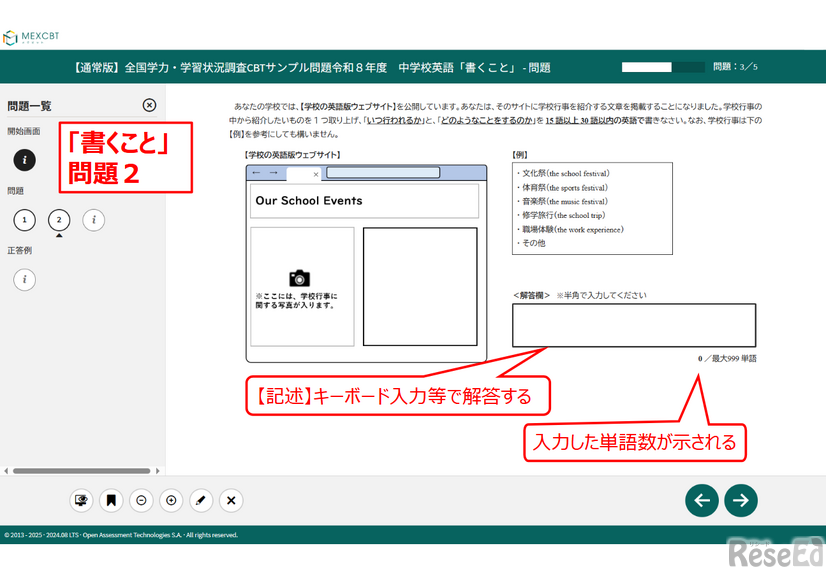
Task: Open the info item beside question 2
Action: click(x=93, y=220)
